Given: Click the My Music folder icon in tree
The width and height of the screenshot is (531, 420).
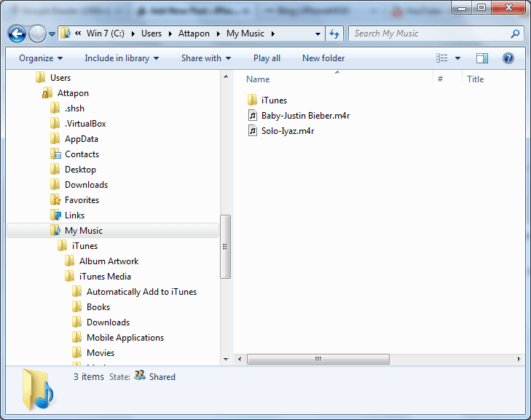Looking at the screenshot, I should pyautogui.click(x=55, y=230).
